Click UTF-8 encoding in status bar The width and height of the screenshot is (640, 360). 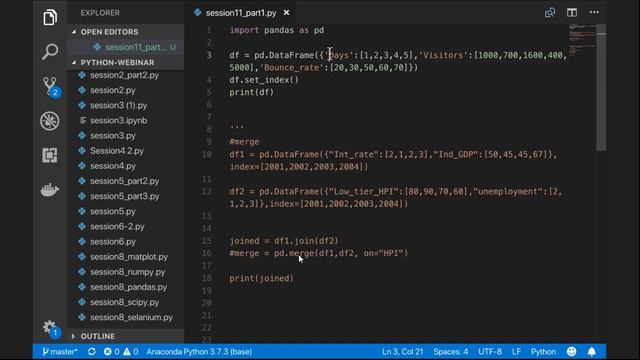[x=490, y=352]
